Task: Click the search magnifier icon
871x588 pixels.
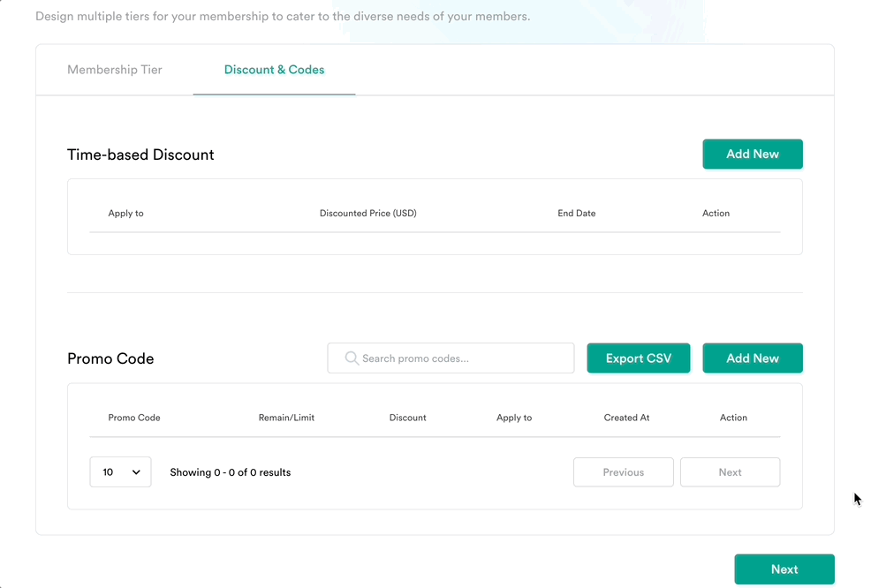Action: click(x=352, y=358)
